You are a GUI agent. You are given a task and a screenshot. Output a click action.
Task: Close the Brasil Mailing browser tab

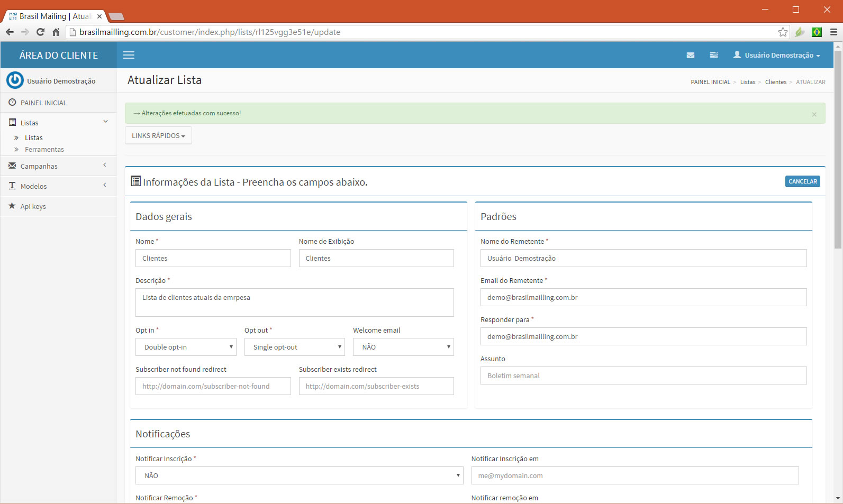[99, 16]
